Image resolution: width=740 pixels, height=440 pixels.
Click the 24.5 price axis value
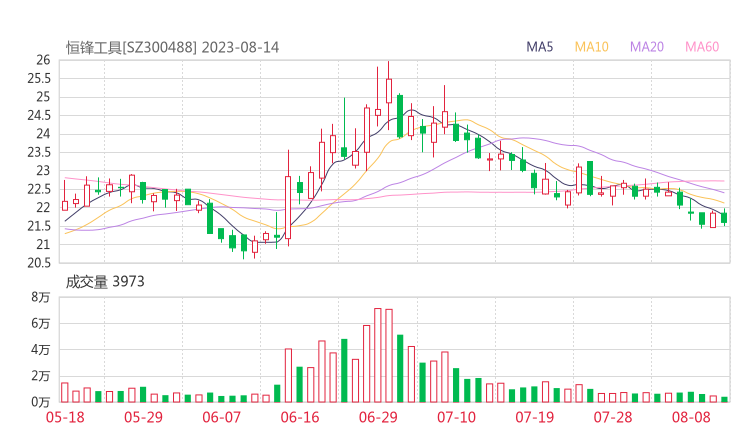point(39,115)
